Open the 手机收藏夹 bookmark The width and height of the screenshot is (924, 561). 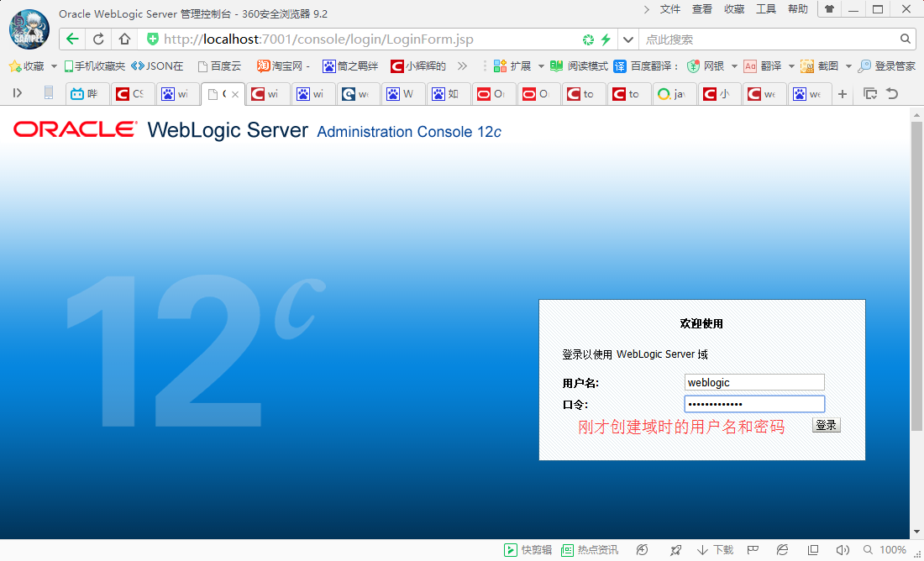94,66
